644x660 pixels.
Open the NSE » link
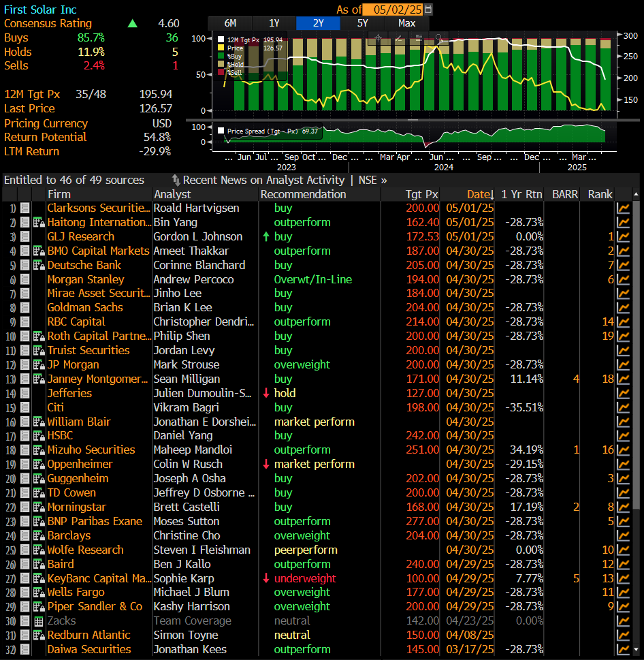pyautogui.click(x=372, y=180)
